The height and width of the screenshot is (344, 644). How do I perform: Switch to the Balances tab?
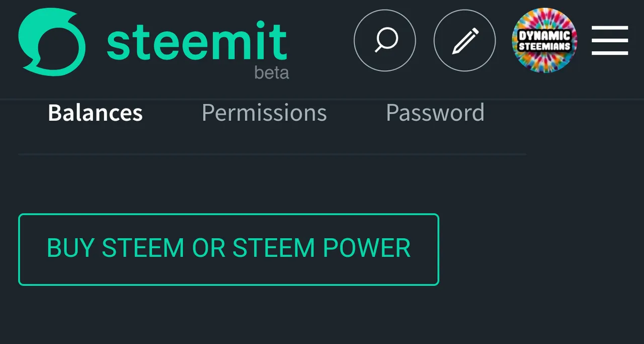pyautogui.click(x=95, y=113)
